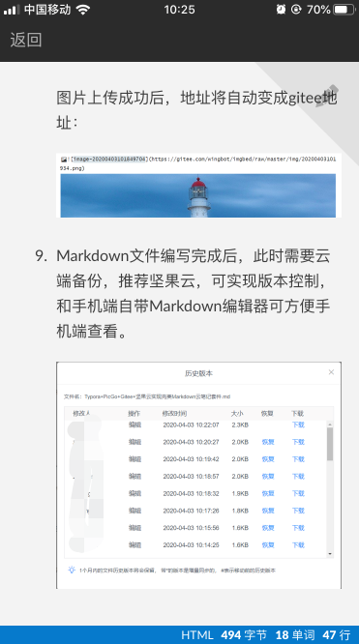This screenshot has width=359, height=644.
Task: Close the 历史版本 dialog with X
Action: point(331,372)
